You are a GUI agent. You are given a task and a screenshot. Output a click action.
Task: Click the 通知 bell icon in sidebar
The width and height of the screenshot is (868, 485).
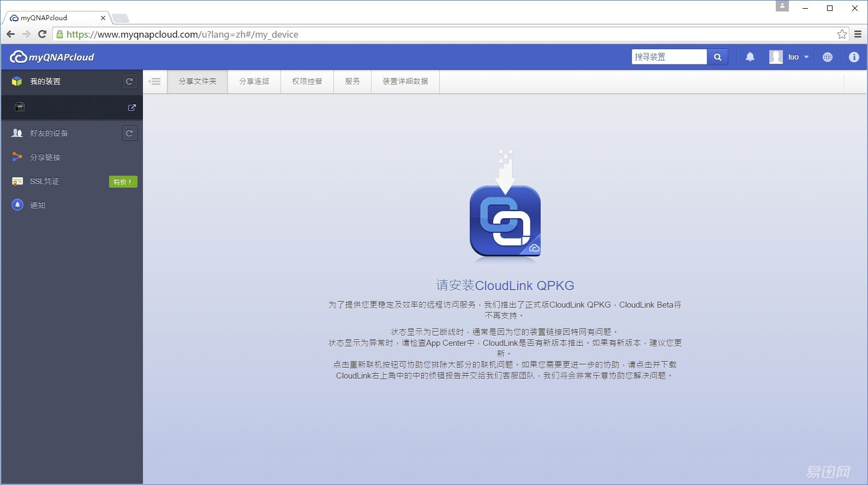point(17,205)
